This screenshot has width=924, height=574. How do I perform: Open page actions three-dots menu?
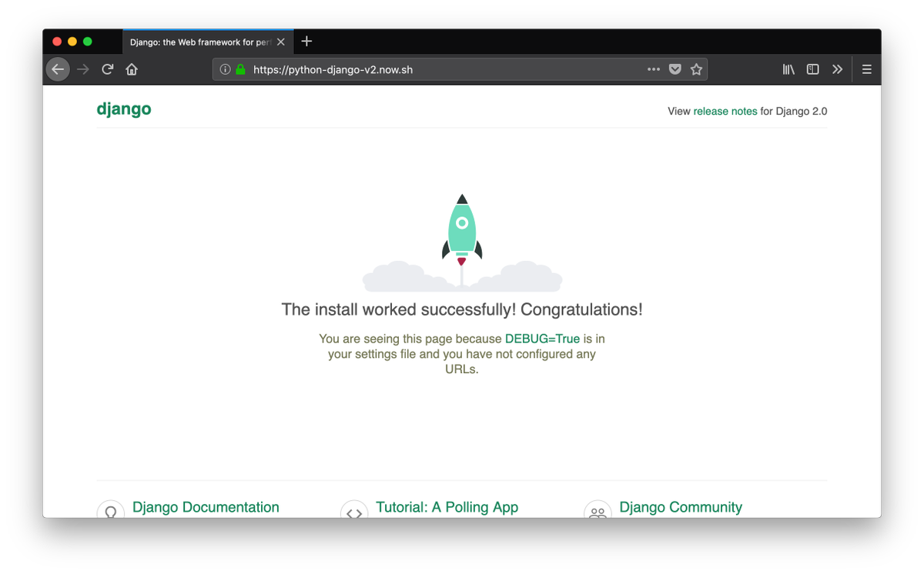tap(654, 69)
